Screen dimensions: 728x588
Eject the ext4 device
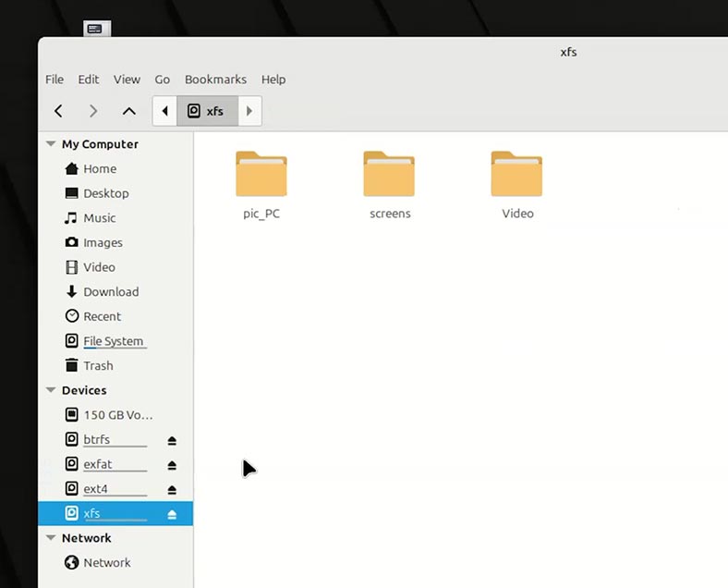point(172,489)
